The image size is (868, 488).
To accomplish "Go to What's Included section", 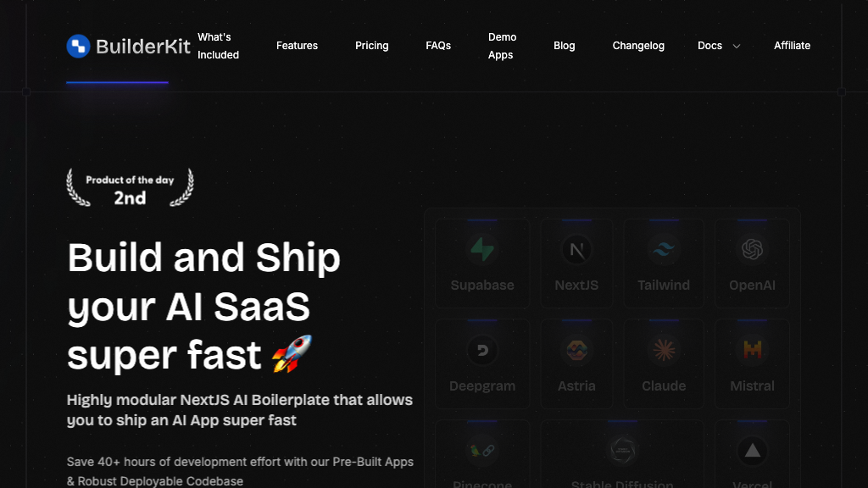I will [x=218, y=46].
